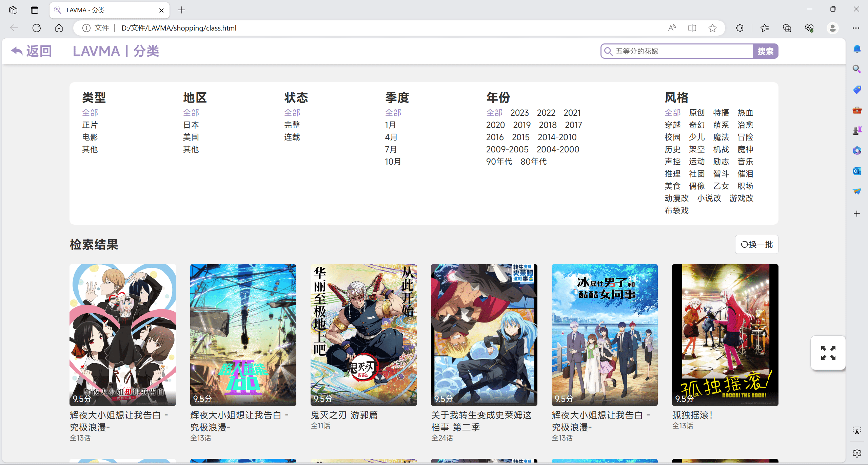The height and width of the screenshot is (465, 868).
Task: Click the title 鬼灭之刃 游郭篇
Action: coord(344,415)
